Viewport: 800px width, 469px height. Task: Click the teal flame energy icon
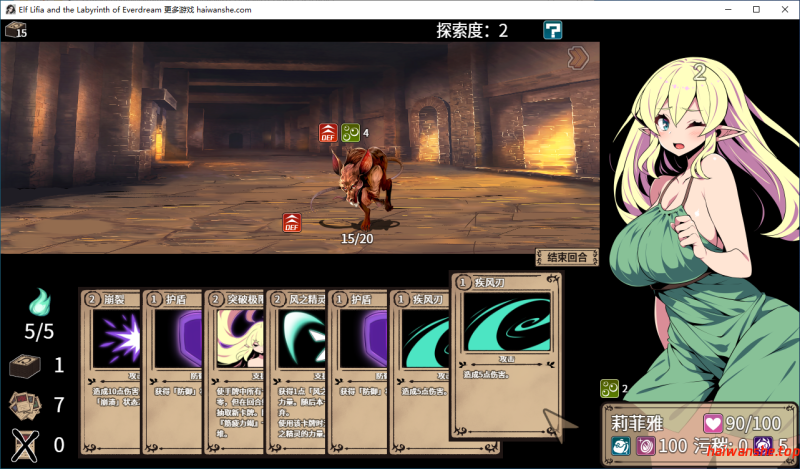39,300
